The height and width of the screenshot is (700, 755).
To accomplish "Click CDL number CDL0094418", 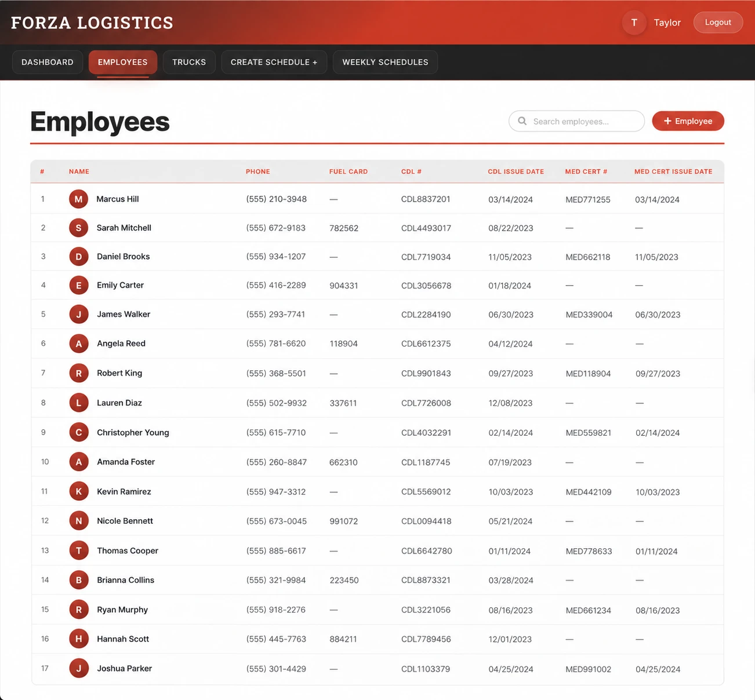I will click(x=426, y=521).
